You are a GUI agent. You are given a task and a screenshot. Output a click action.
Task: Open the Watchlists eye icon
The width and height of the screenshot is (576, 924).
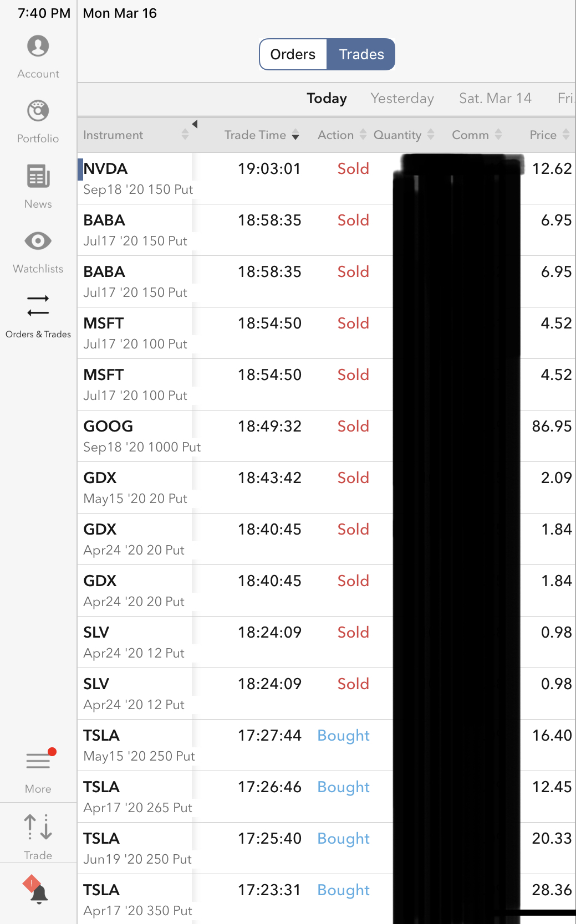tap(38, 241)
